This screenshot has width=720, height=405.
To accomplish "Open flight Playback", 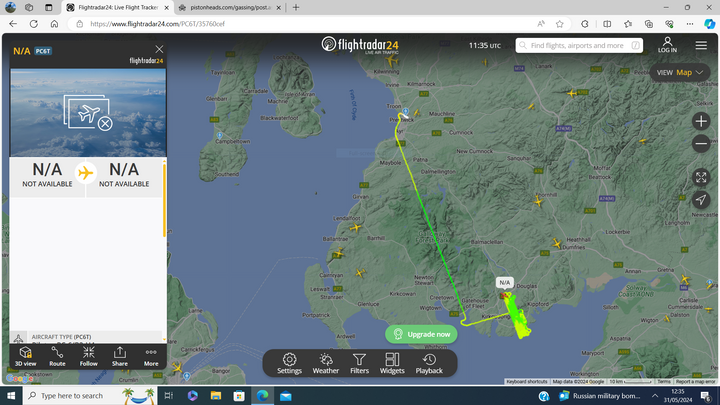I will point(429,363).
